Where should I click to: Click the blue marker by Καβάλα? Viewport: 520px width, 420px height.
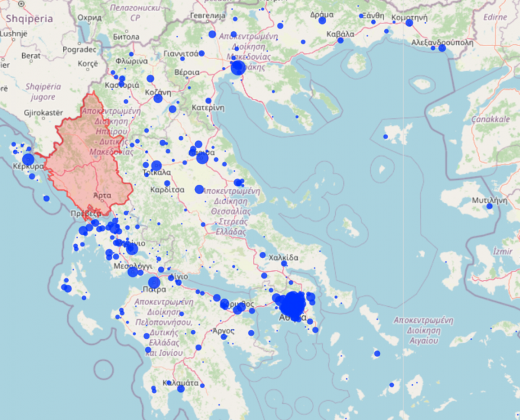(340, 40)
